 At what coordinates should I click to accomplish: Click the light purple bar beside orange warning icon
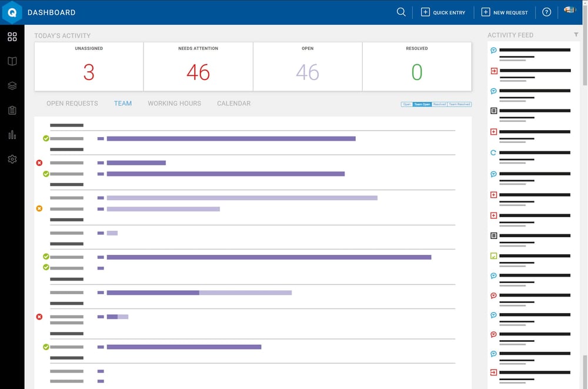point(163,209)
